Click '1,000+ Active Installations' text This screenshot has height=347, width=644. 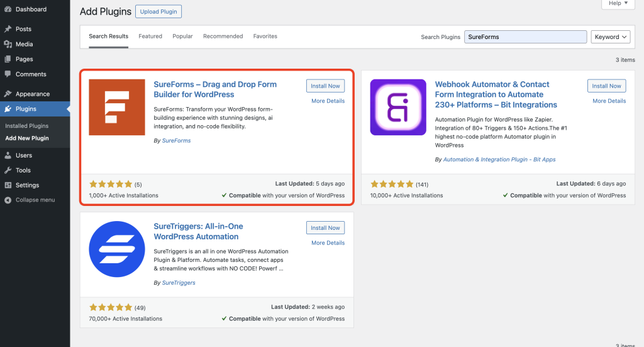click(124, 195)
